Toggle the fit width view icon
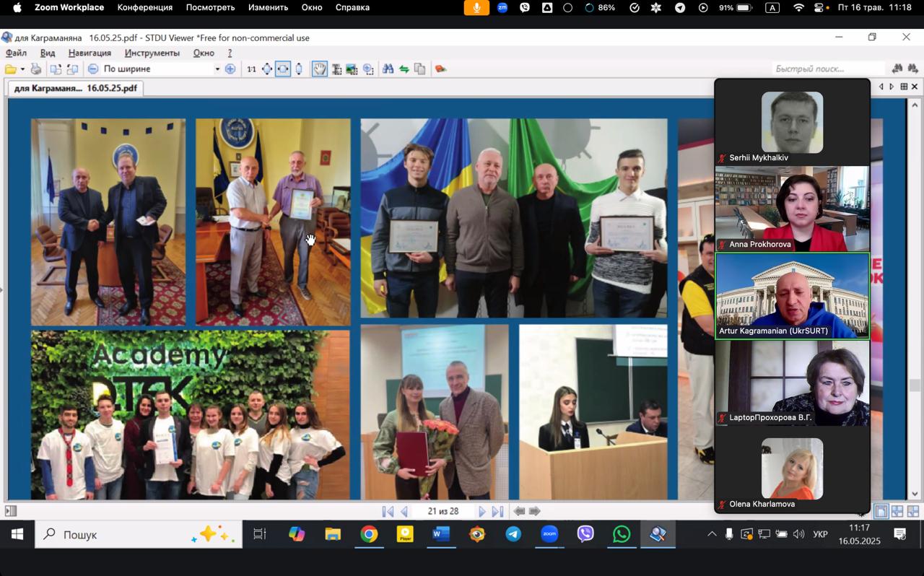This screenshot has width=924, height=576. click(283, 69)
